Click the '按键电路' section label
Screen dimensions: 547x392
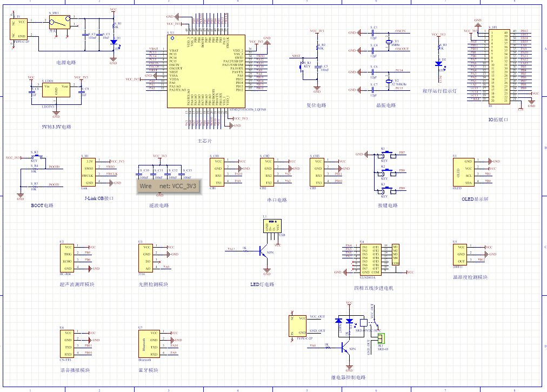tap(388, 205)
